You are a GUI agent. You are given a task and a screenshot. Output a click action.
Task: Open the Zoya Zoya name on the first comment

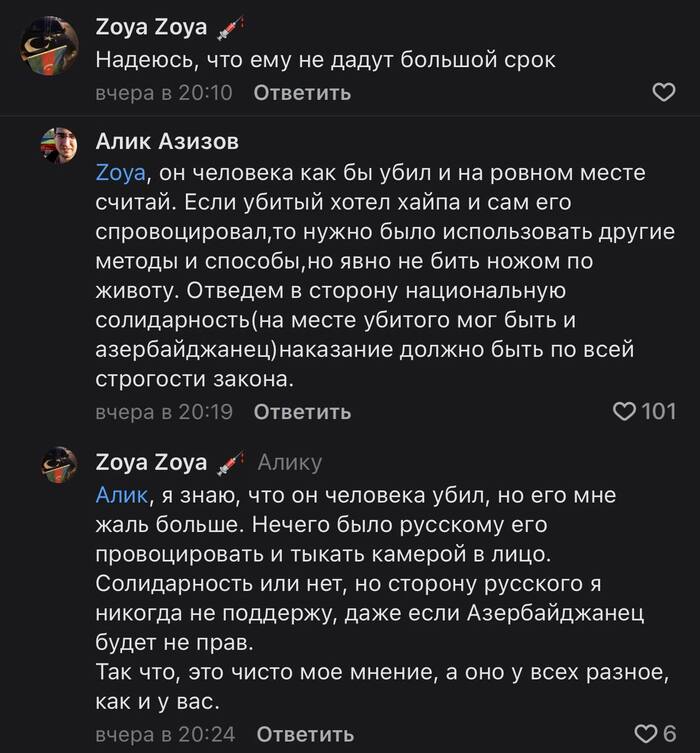151,28
